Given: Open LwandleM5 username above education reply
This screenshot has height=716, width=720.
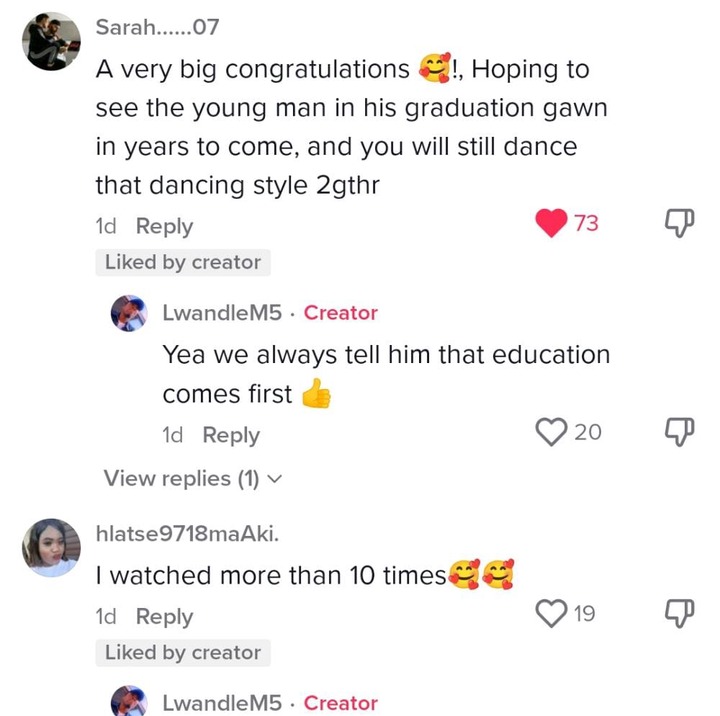Looking at the screenshot, I should point(222,313).
